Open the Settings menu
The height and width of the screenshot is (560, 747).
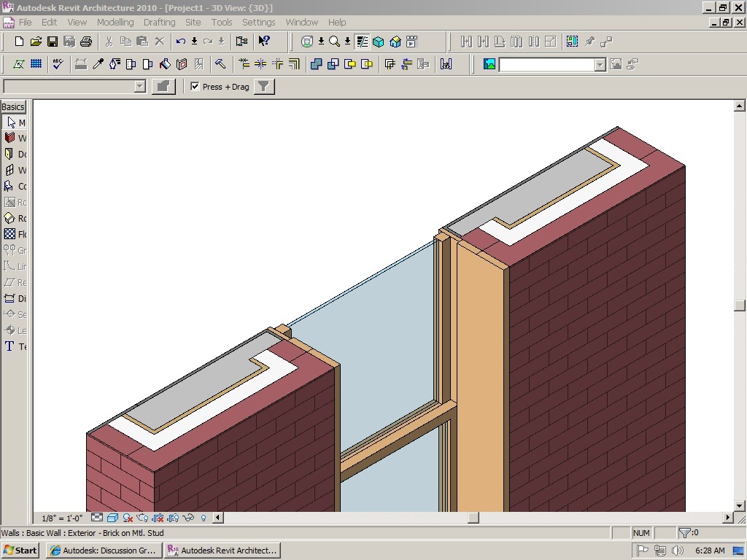coord(258,23)
